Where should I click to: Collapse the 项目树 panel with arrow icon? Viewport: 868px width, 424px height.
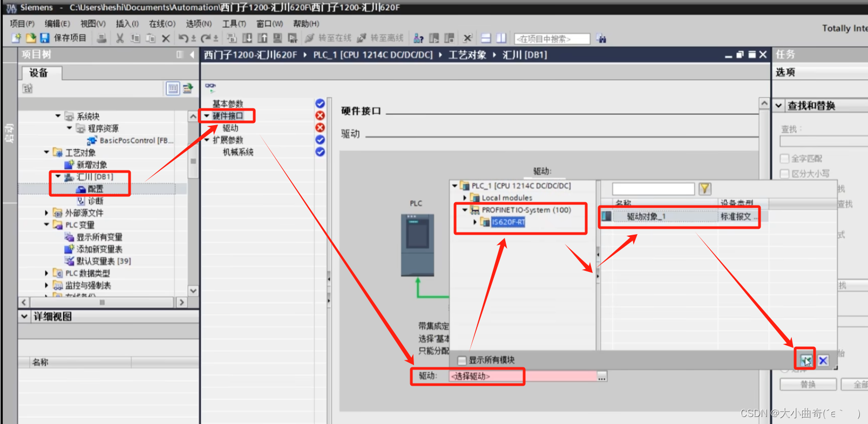click(x=192, y=54)
